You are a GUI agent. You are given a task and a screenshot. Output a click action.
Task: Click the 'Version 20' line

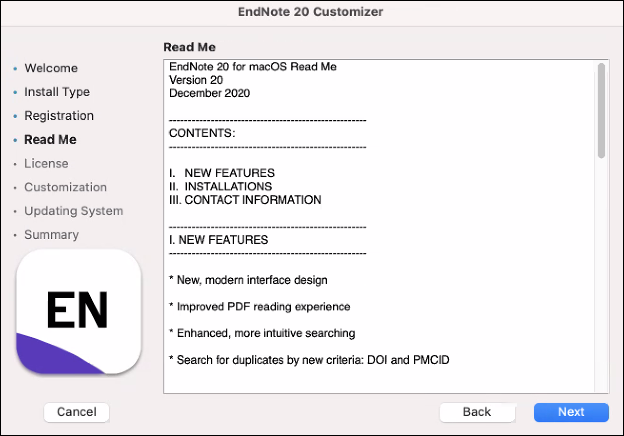pos(196,80)
